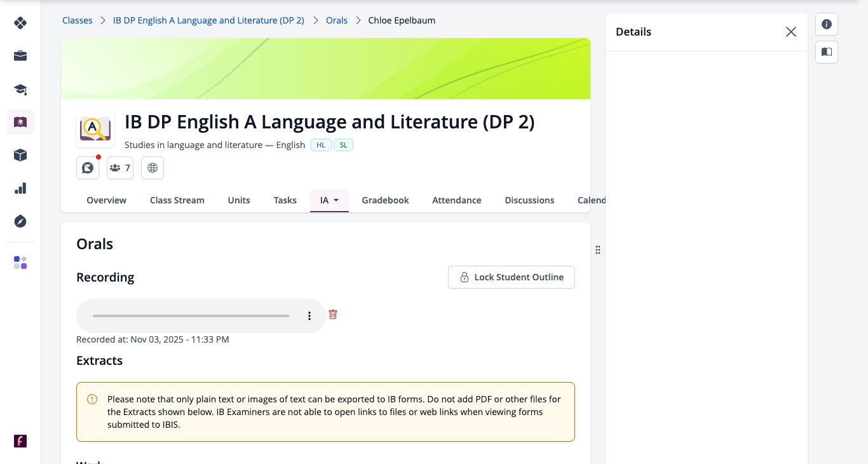Open IB DP English A breadcrumb link
868x464 pixels.
tap(208, 20)
